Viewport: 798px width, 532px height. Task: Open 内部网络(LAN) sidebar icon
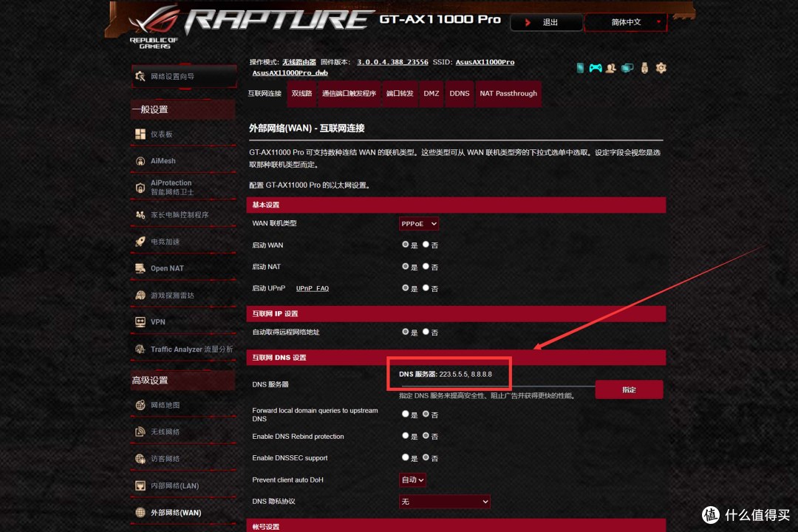pos(140,485)
